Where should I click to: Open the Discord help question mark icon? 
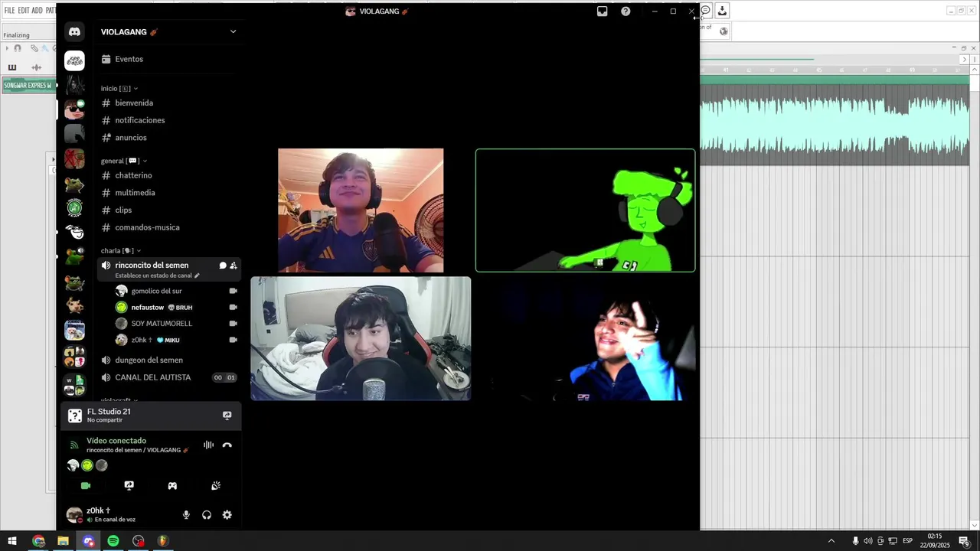click(626, 11)
